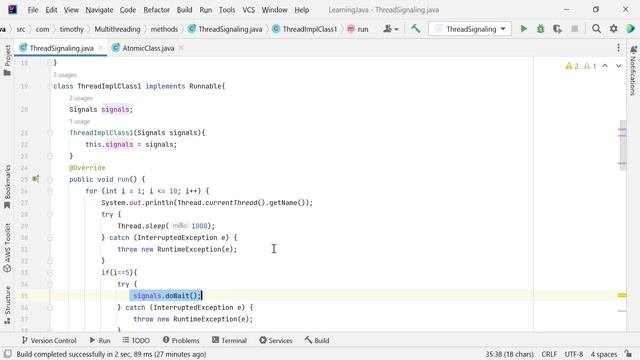Open recent tabs three-dot menu

(x=618, y=48)
